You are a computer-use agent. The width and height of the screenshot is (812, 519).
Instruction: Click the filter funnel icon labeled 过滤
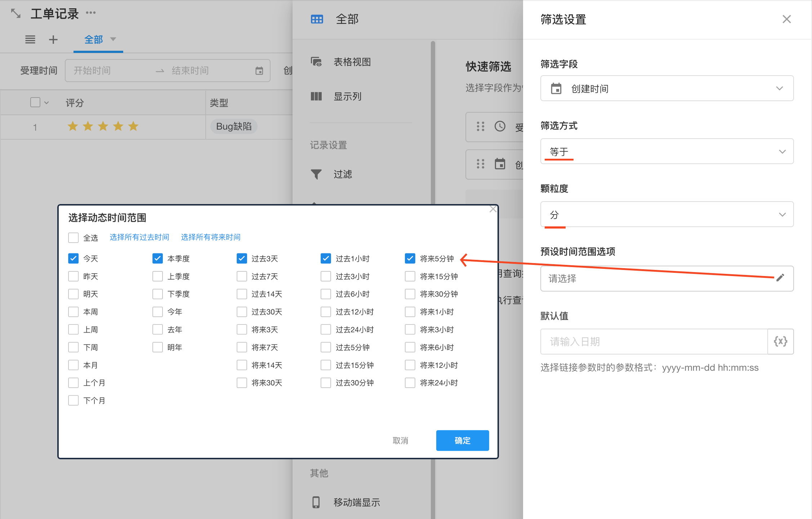(x=316, y=174)
